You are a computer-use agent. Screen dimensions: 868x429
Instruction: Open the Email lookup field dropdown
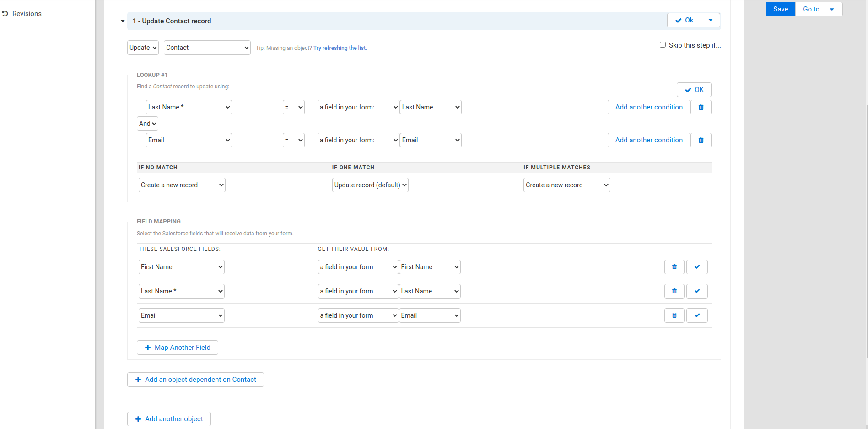189,140
